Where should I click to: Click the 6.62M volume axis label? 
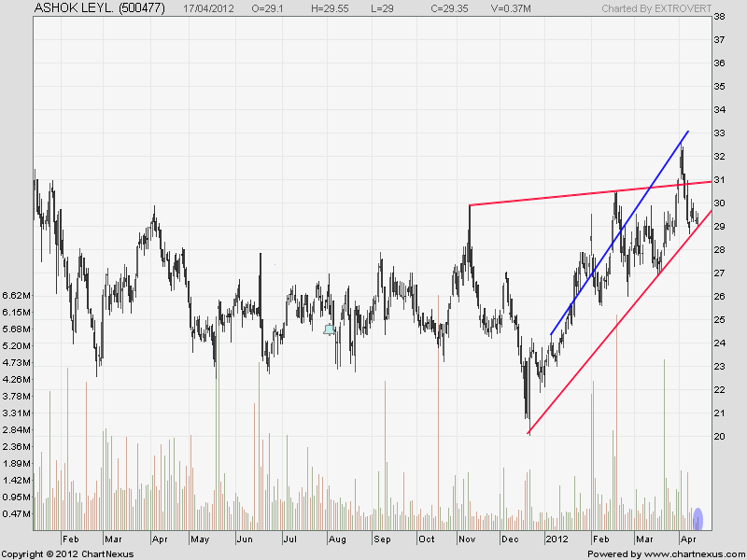18,296
